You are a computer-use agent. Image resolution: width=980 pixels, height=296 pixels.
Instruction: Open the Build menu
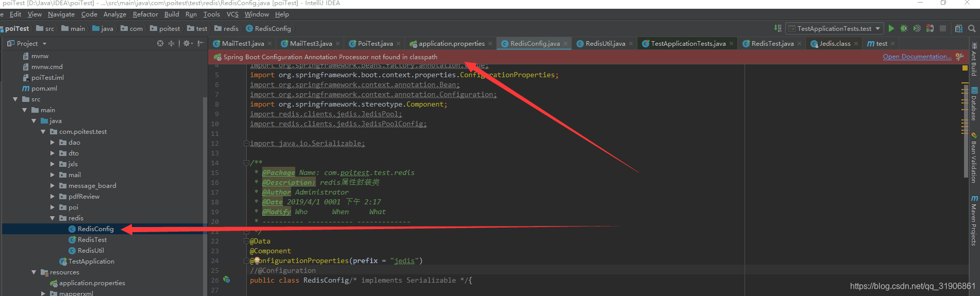(x=172, y=14)
